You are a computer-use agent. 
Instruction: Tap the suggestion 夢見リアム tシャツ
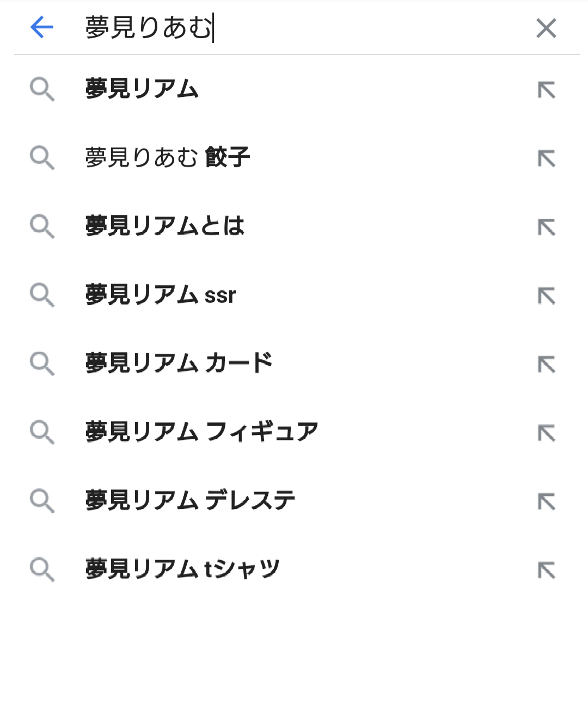point(183,569)
